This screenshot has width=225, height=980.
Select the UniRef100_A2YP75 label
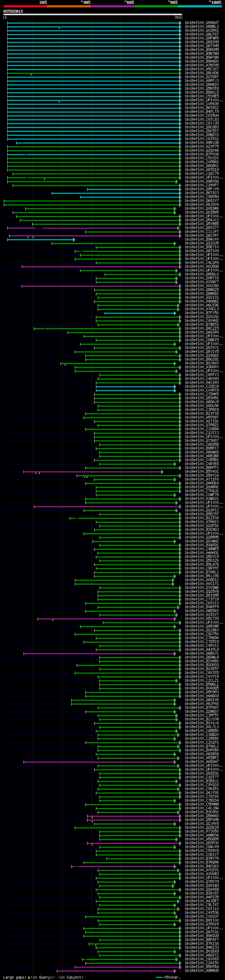pos(202,146)
